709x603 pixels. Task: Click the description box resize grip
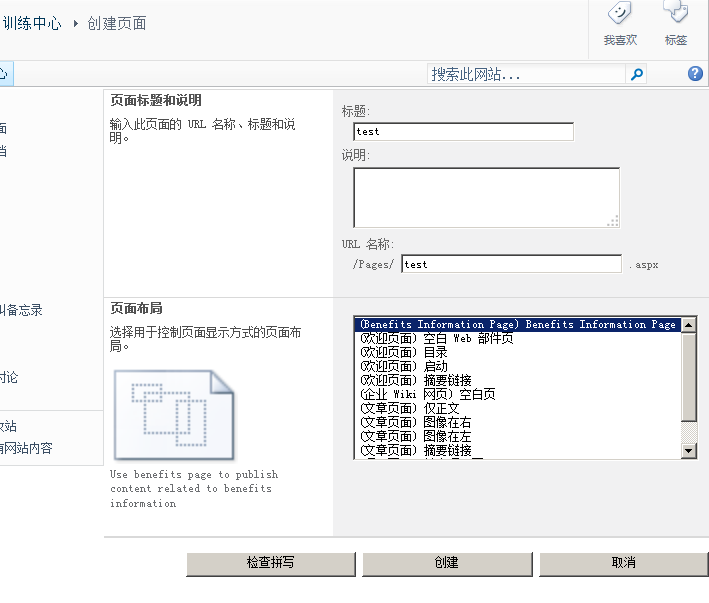coord(613,221)
